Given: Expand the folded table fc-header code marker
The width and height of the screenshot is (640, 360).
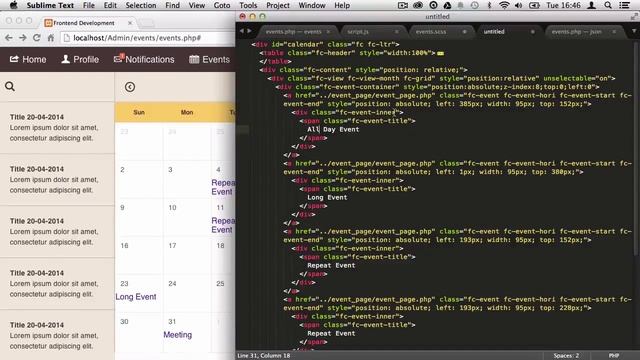Looking at the screenshot, I should click(x=440, y=53).
